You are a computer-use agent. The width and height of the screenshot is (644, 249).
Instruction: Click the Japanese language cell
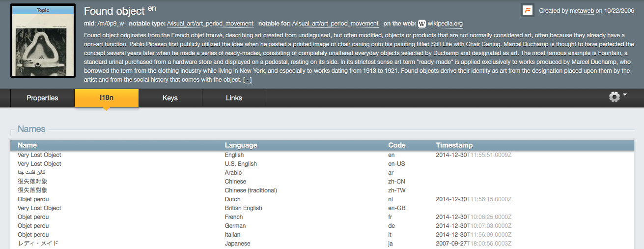coord(238,244)
